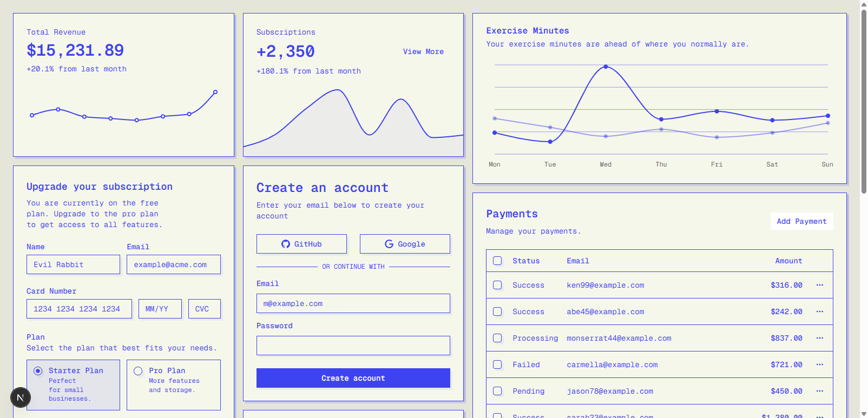Sort payments by the Amount column header
Viewport: 868px width, 418px height.
point(788,261)
